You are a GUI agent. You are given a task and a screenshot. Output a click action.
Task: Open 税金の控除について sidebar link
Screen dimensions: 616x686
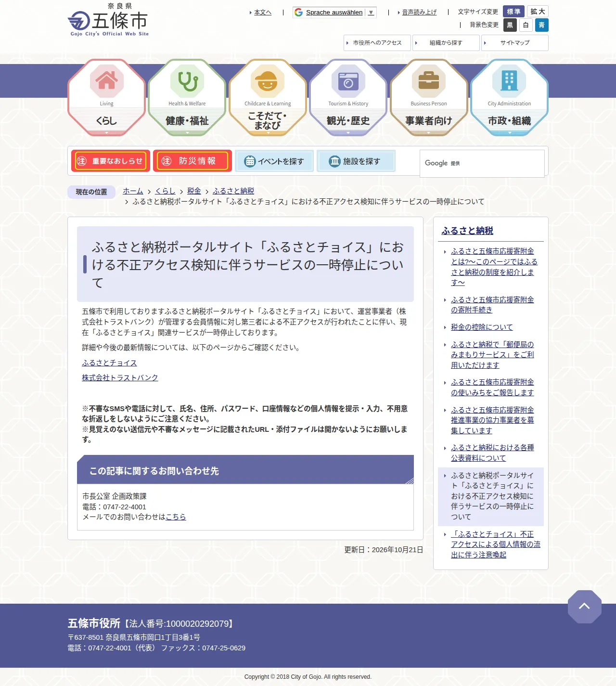click(x=482, y=327)
